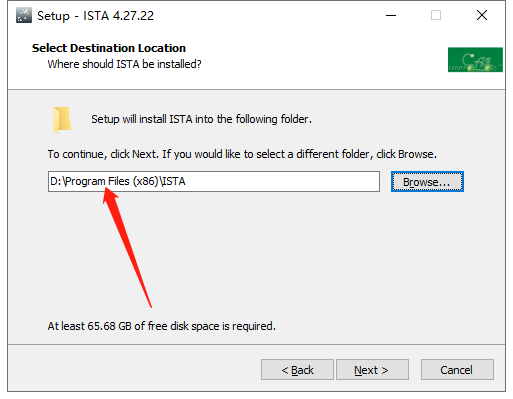Close the Setup window with X
This screenshot has width=513, height=399.
click(482, 15)
